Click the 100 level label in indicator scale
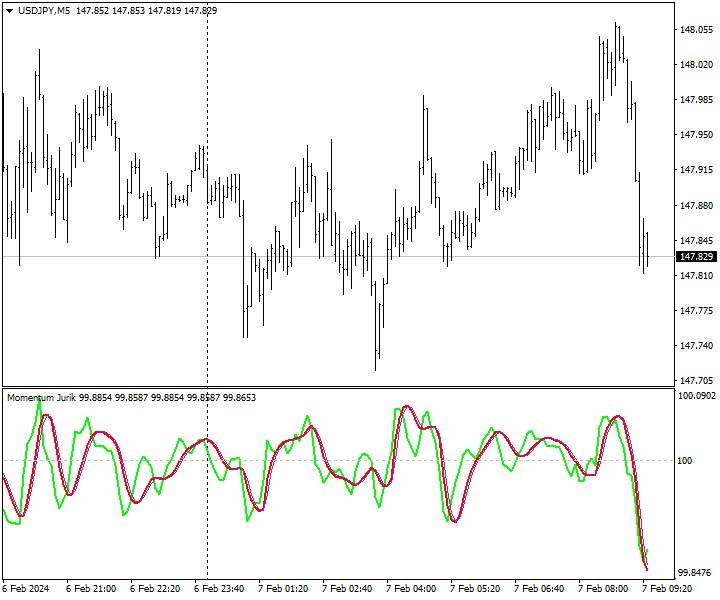Screen dimensions: 720x600 click(686, 460)
